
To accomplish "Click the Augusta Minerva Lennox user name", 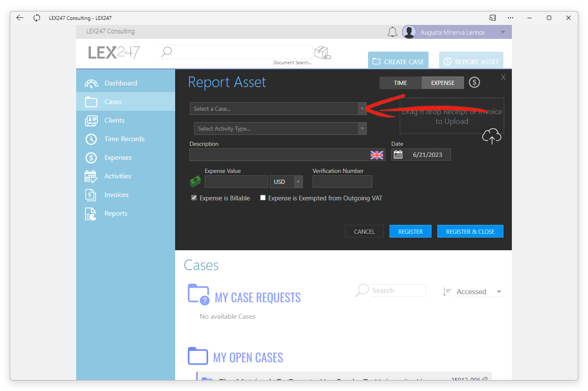I will pos(453,33).
